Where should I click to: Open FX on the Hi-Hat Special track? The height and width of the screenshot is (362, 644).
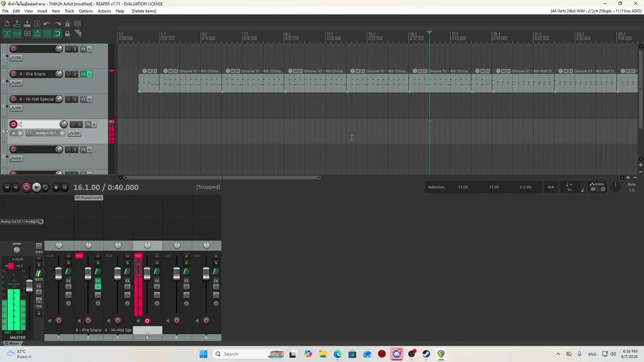[x=84, y=99]
